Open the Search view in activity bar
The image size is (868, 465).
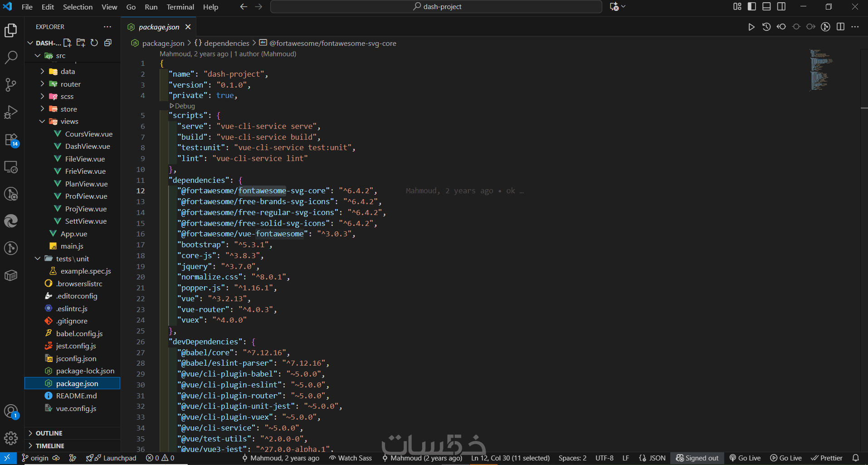click(11, 58)
